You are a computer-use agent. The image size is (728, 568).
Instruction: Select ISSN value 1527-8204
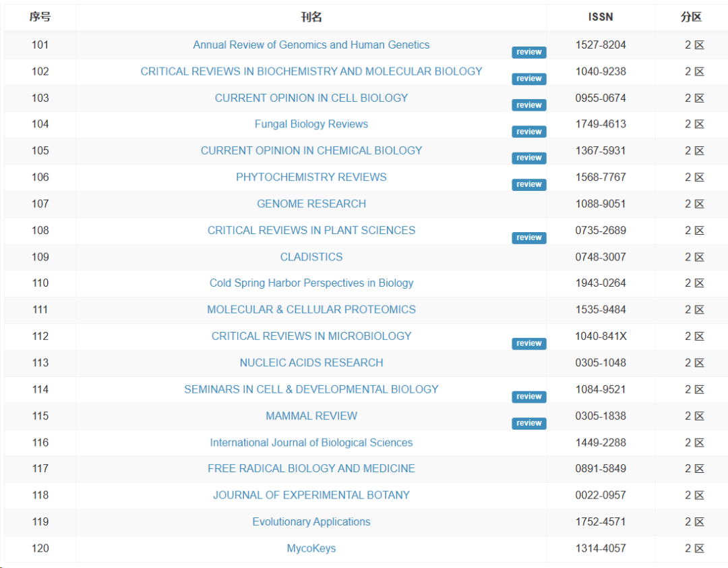coord(601,45)
